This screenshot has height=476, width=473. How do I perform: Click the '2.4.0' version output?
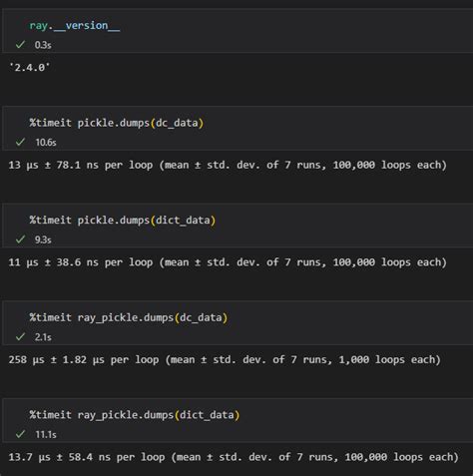[x=30, y=68]
